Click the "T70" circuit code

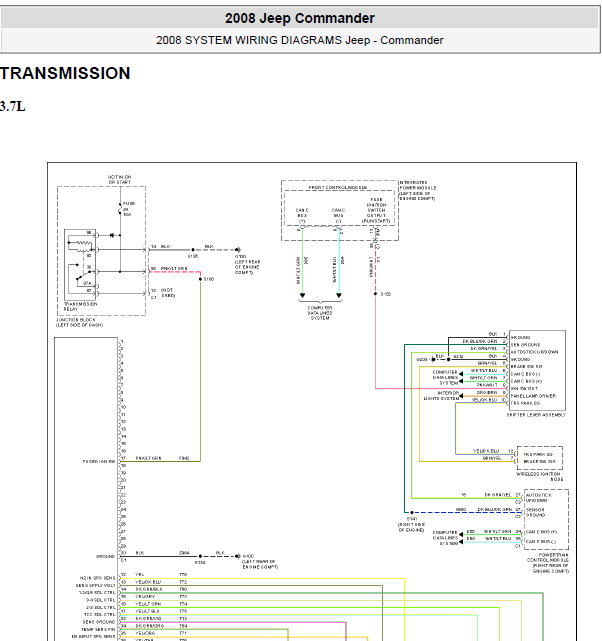click(x=183, y=574)
